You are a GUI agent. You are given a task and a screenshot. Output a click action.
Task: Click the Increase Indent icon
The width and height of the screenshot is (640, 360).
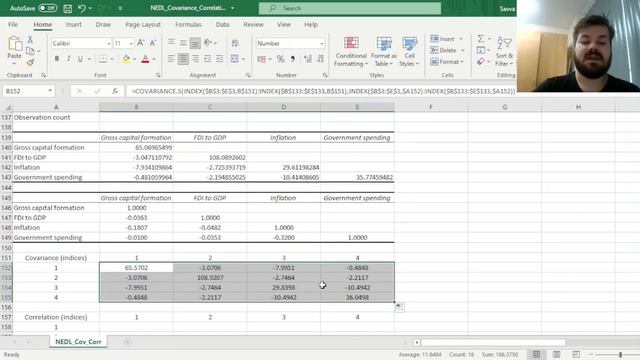(x=220, y=59)
